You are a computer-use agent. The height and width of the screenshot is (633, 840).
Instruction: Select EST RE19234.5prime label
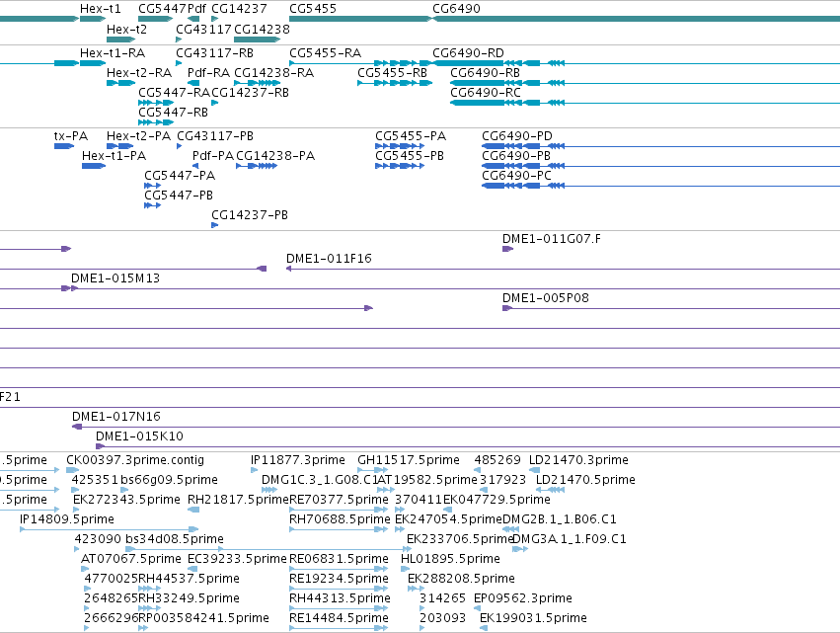tap(340, 579)
